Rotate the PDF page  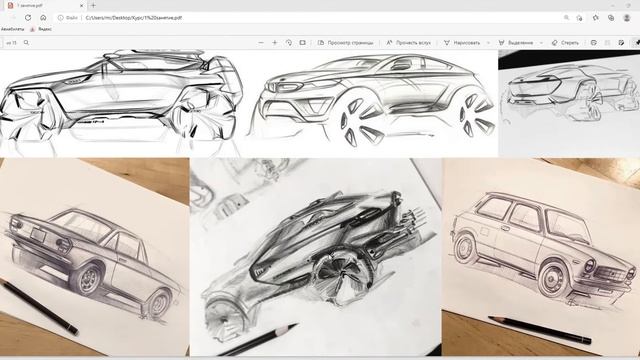pos(289,42)
